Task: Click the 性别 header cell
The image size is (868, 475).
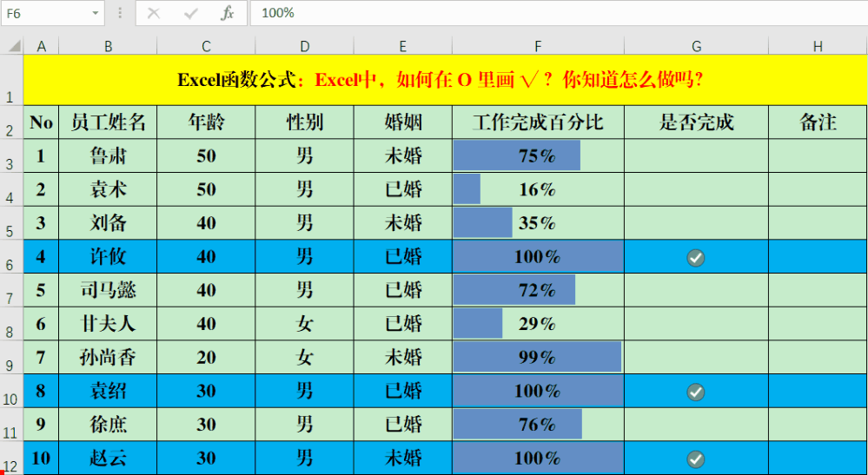Action: 304,122
